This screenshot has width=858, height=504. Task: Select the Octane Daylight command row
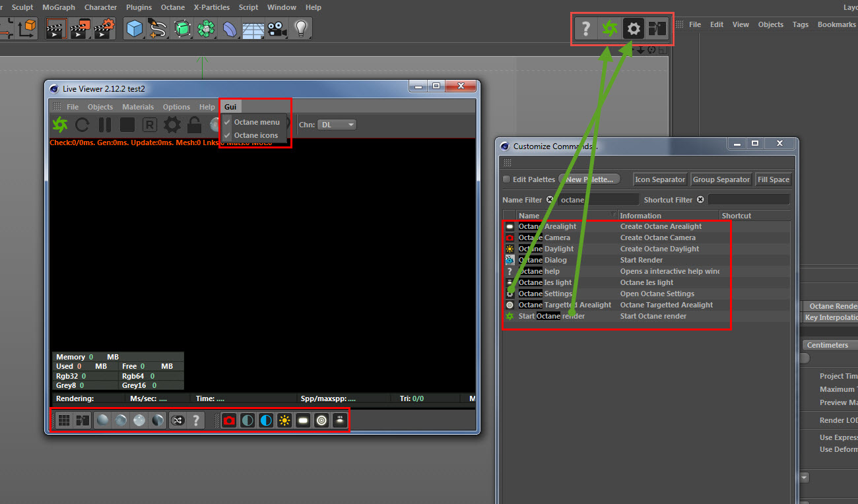click(x=647, y=249)
